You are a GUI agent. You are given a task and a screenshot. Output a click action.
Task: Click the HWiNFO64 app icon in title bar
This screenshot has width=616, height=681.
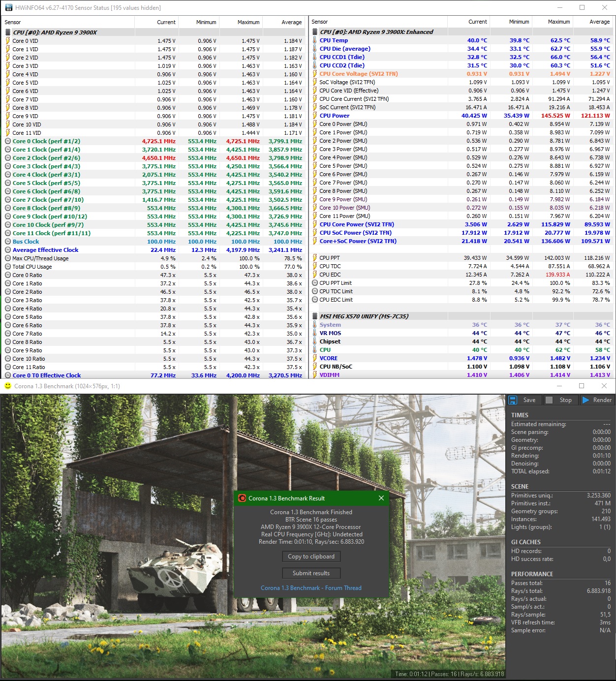coord(8,7)
